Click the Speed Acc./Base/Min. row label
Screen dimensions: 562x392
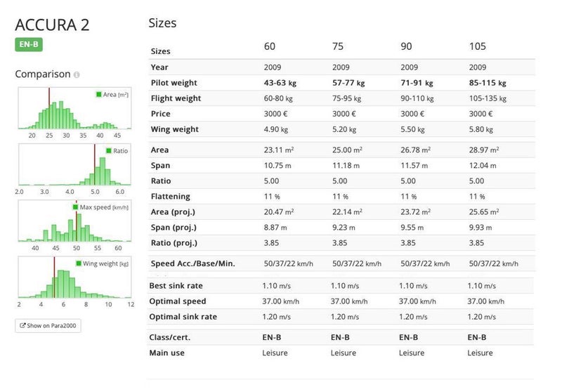click(192, 263)
